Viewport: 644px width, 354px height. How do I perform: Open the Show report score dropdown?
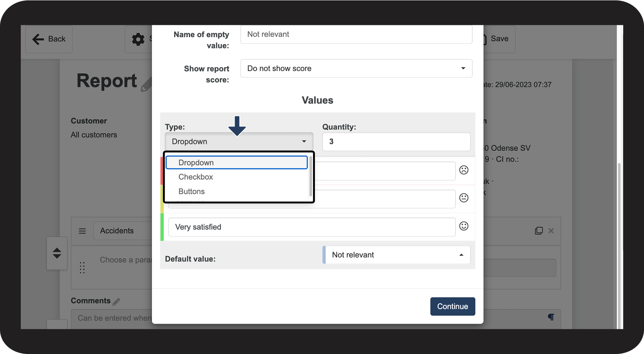[x=356, y=69]
